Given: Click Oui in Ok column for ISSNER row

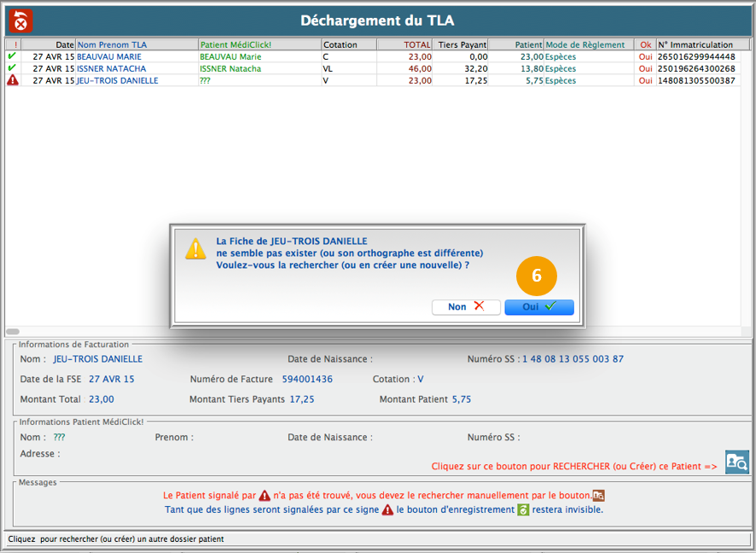Looking at the screenshot, I should tap(645, 68).
